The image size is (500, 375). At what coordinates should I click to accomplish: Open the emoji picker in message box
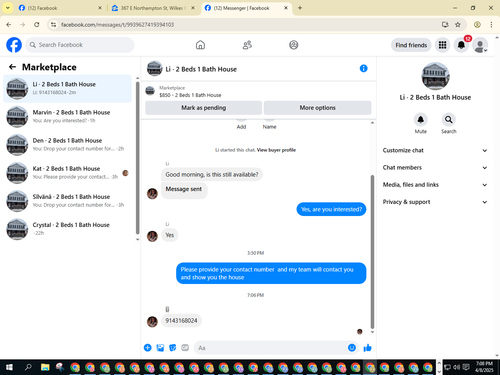[352, 348]
